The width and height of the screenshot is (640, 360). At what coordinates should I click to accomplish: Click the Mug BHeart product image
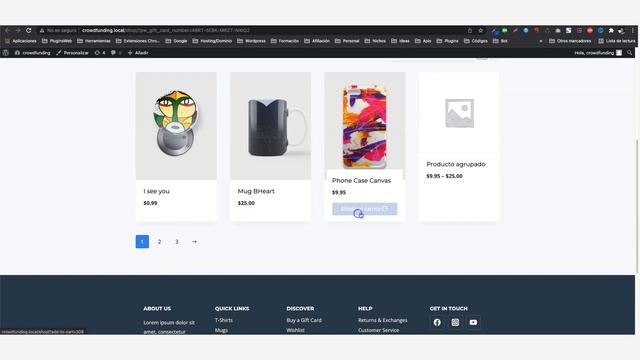(x=270, y=126)
